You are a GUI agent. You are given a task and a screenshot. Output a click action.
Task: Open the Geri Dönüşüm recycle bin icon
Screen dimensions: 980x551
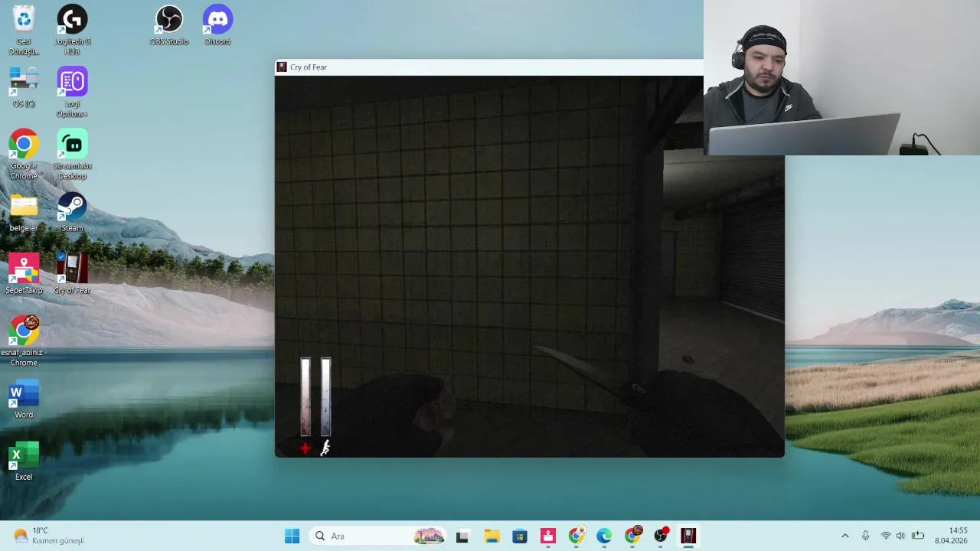click(x=24, y=30)
